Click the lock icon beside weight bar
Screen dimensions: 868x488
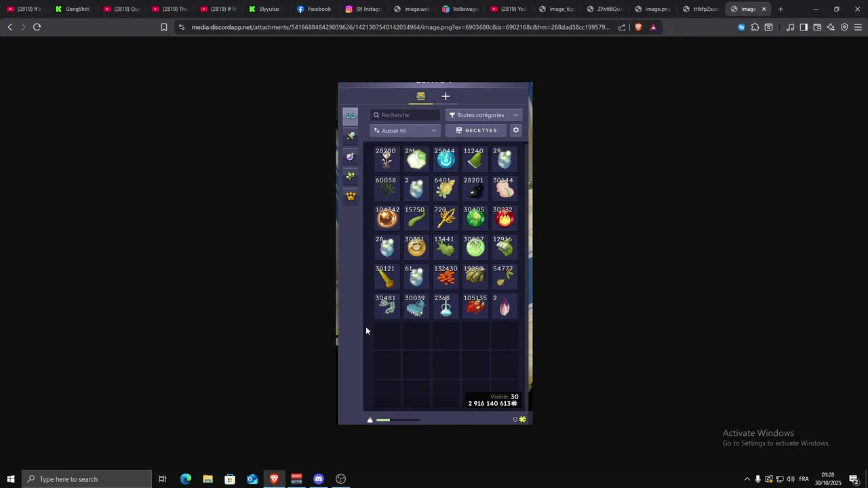(370, 420)
